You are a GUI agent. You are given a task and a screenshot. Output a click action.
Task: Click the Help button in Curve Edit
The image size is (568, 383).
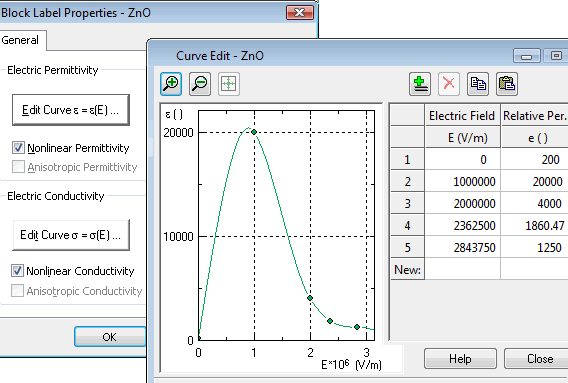(460, 359)
